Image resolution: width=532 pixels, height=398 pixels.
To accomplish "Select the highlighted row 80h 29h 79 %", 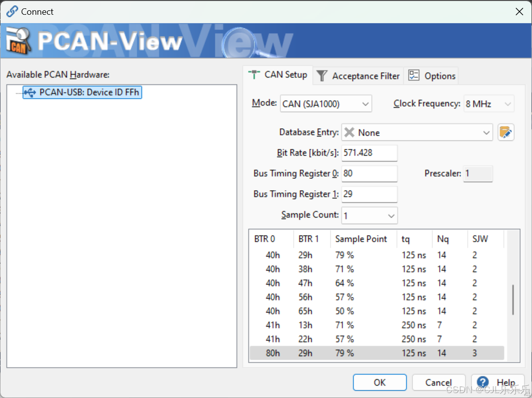I will tap(377, 353).
